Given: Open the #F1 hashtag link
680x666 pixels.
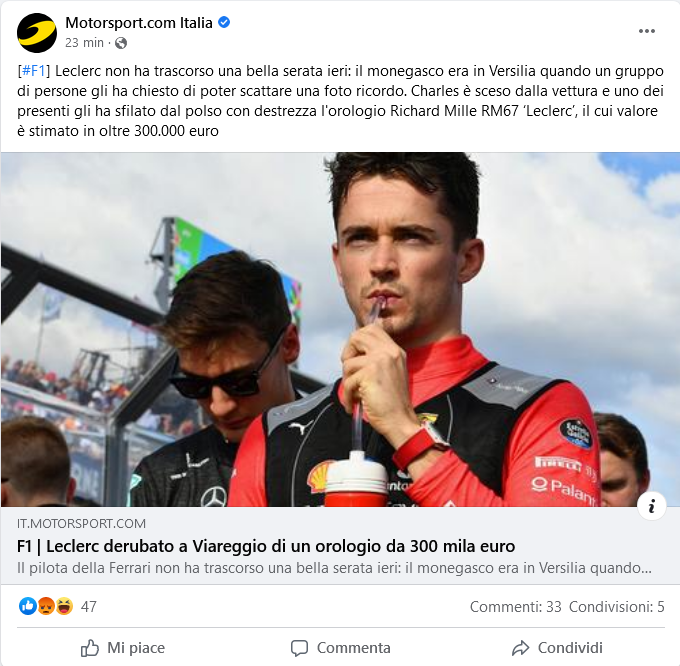Looking at the screenshot, I should point(33,71).
